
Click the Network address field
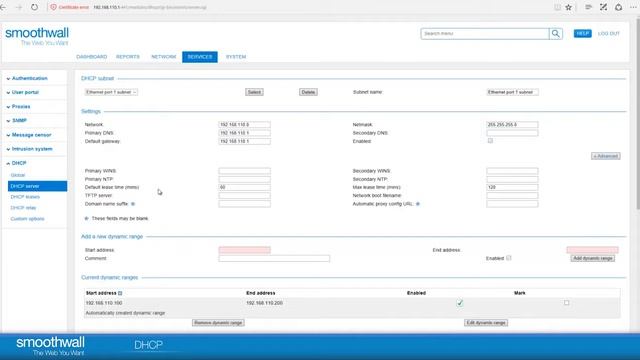click(244, 124)
